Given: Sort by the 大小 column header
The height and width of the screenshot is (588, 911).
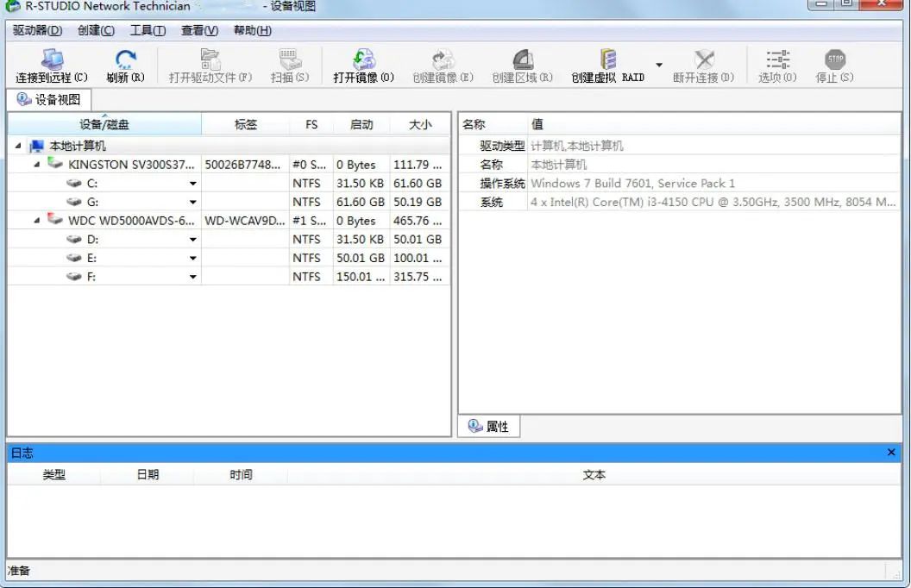Looking at the screenshot, I should coord(420,124).
